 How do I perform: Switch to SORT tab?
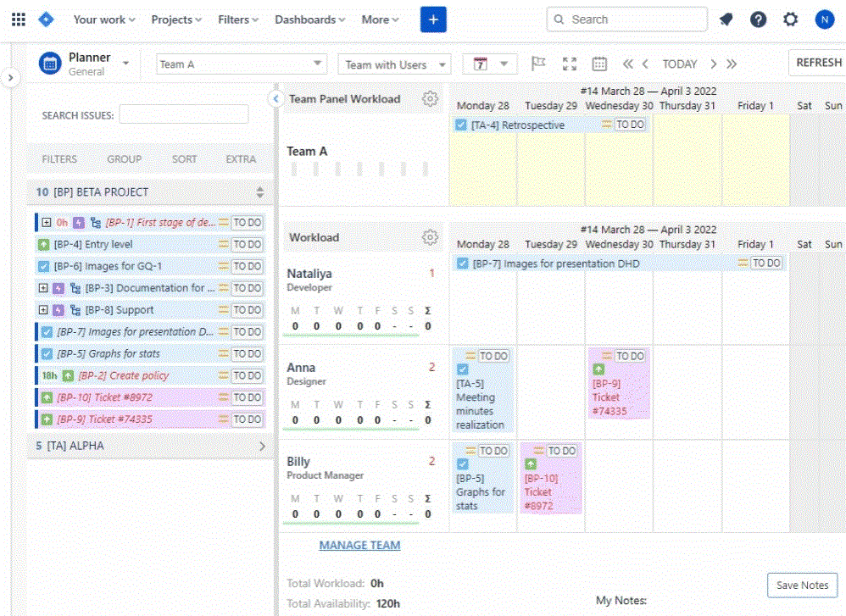pyautogui.click(x=184, y=159)
